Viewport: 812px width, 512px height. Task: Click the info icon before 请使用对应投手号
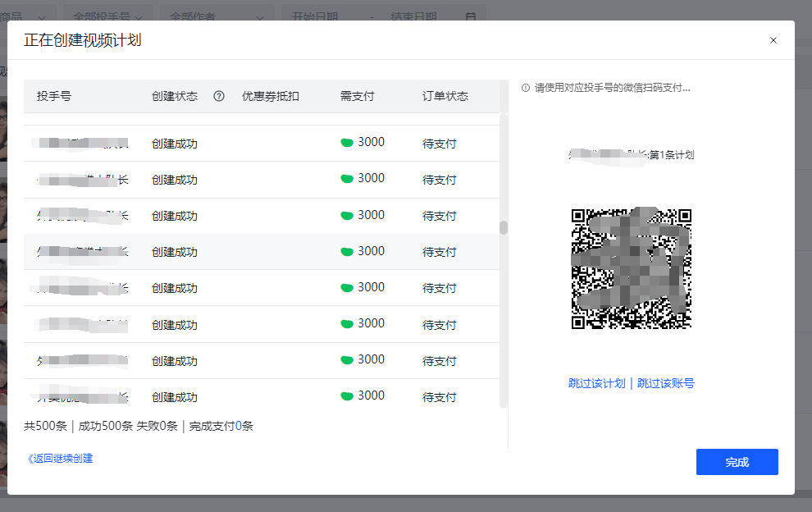tap(526, 88)
